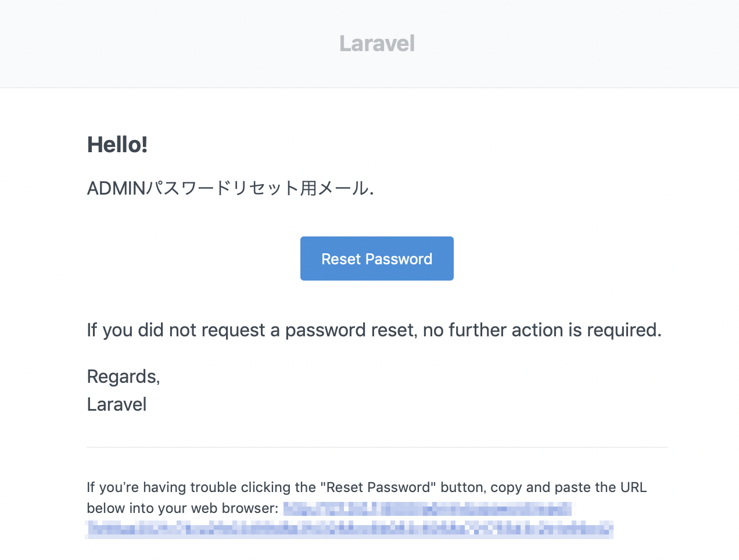This screenshot has height=560, width=739.
Task: Click the Laravel signature below Regards
Action: tap(116, 404)
